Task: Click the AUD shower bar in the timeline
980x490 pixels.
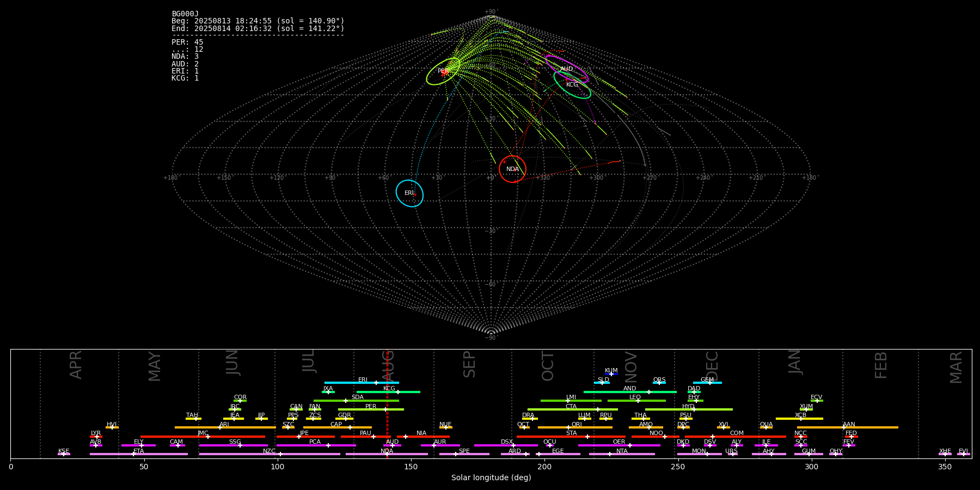Action: point(392,445)
